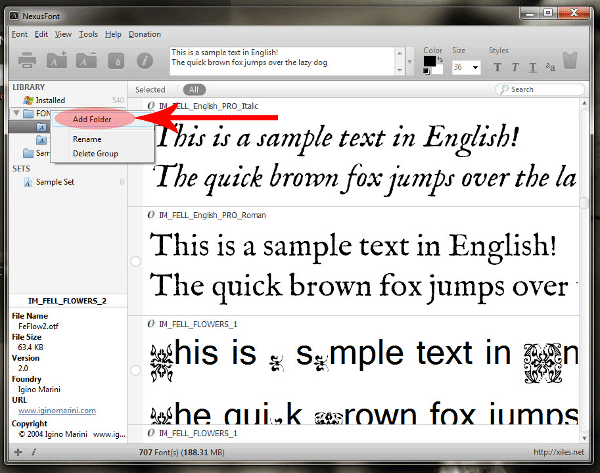Select the second font folder under FON group
The image size is (600, 473).
[41, 140]
